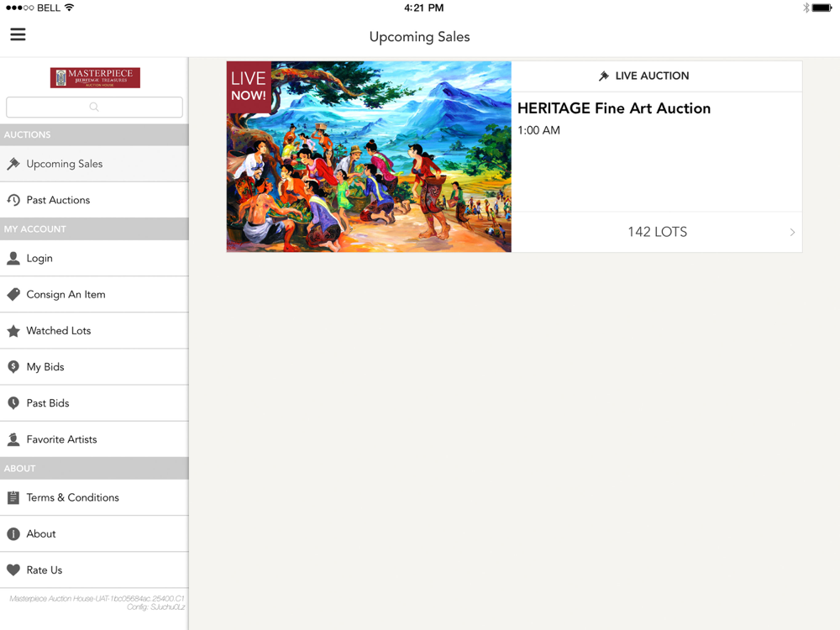840x630 pixels.
Task: Click the heart icon for Rate Us
Action: tap(13, 570)
